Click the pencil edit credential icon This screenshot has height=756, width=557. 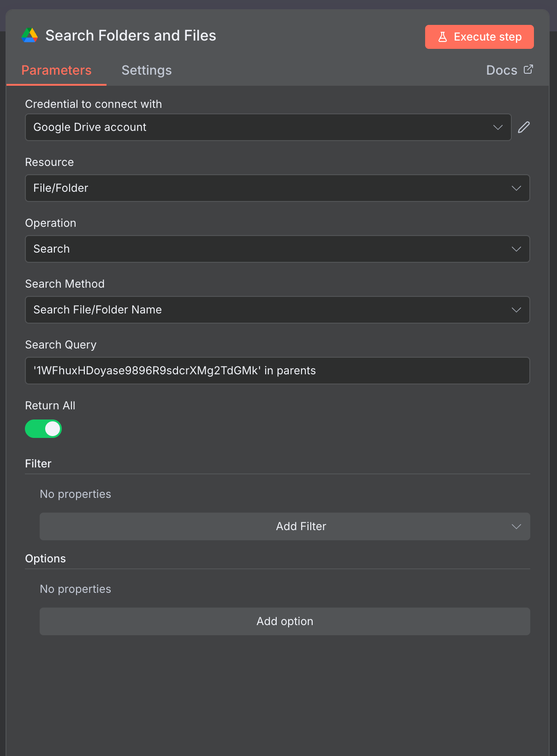pos(524,127)
